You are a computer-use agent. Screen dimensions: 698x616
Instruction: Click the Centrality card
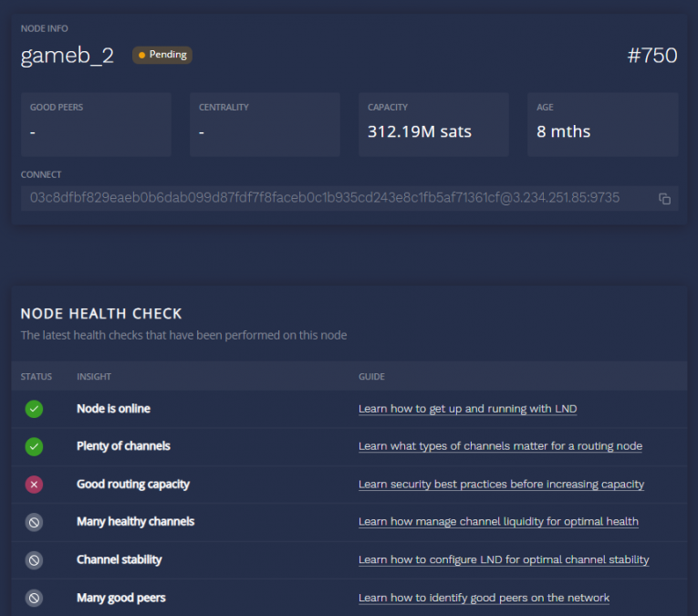coord(265,125)
